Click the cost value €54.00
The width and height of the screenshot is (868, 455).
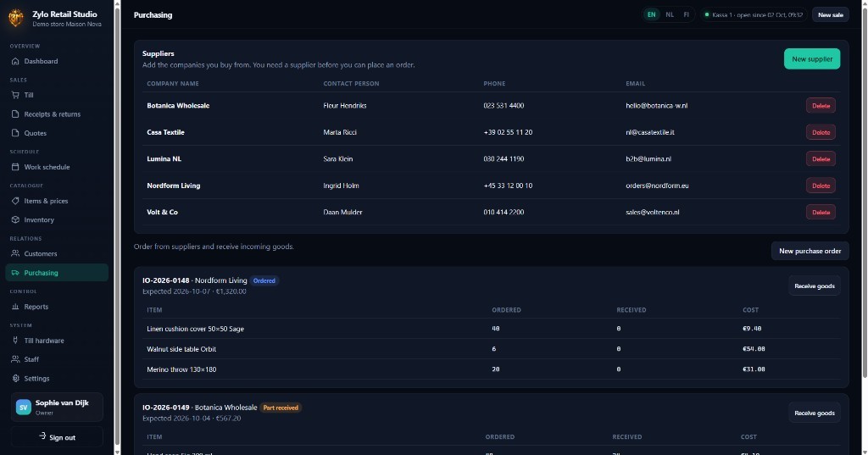click(754, 349)
